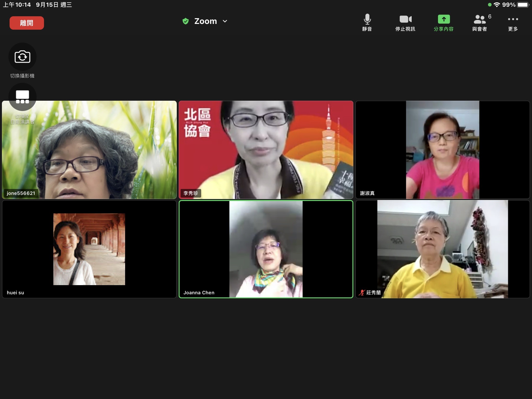Screen dimensions: 532x399
Task: Switch to active speaker view icon
Action: (22, 97)
